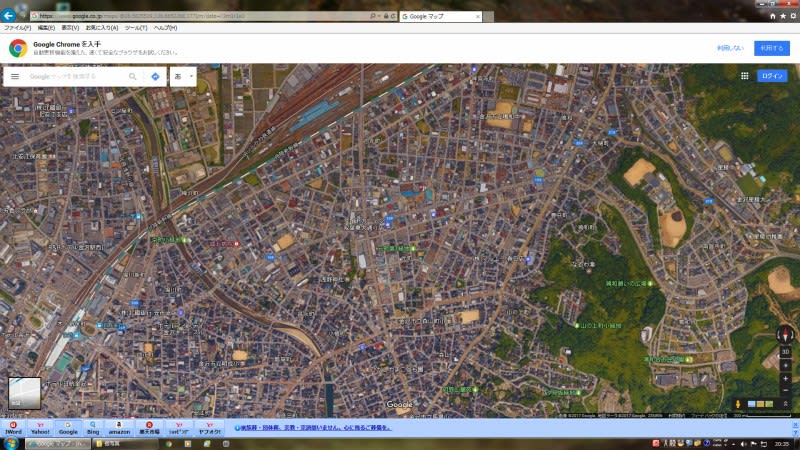Click the Chrome icon in taskbar
The height and width of the screenshot is (450, 800).
[168, 444]
